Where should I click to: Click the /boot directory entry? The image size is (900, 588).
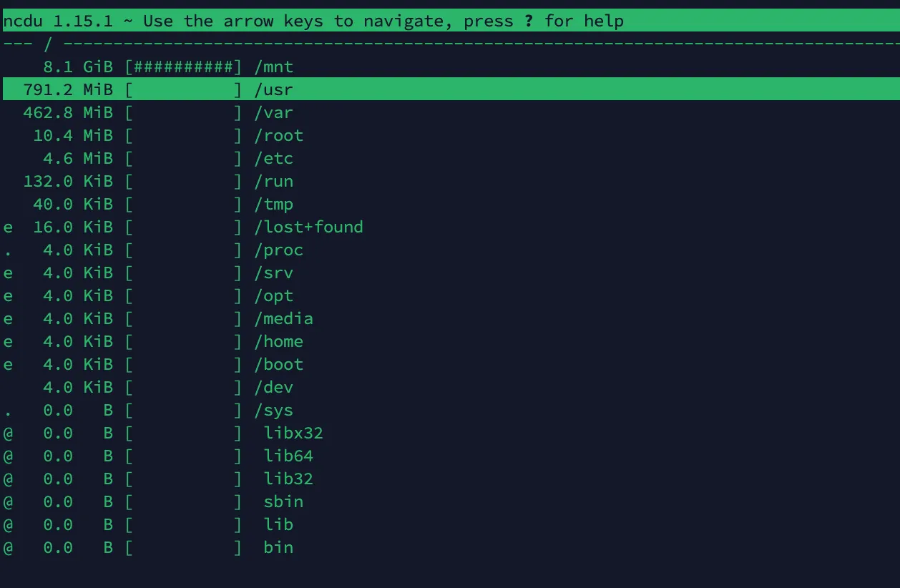click(x=279, y=365)
